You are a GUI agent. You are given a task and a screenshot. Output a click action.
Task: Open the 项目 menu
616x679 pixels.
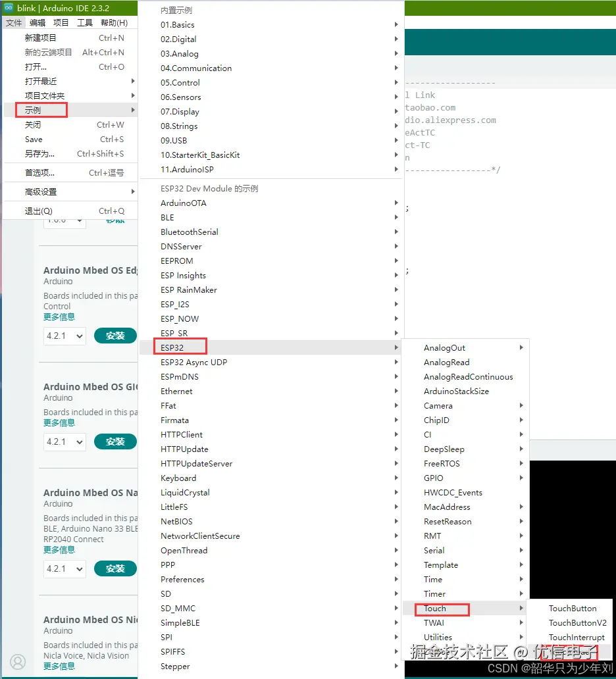coord(61,22)
